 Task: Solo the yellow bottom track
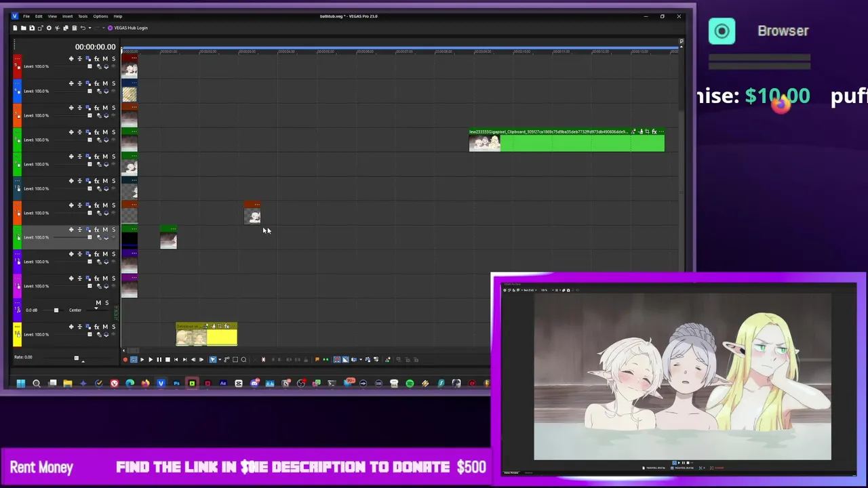click(113, 327)
